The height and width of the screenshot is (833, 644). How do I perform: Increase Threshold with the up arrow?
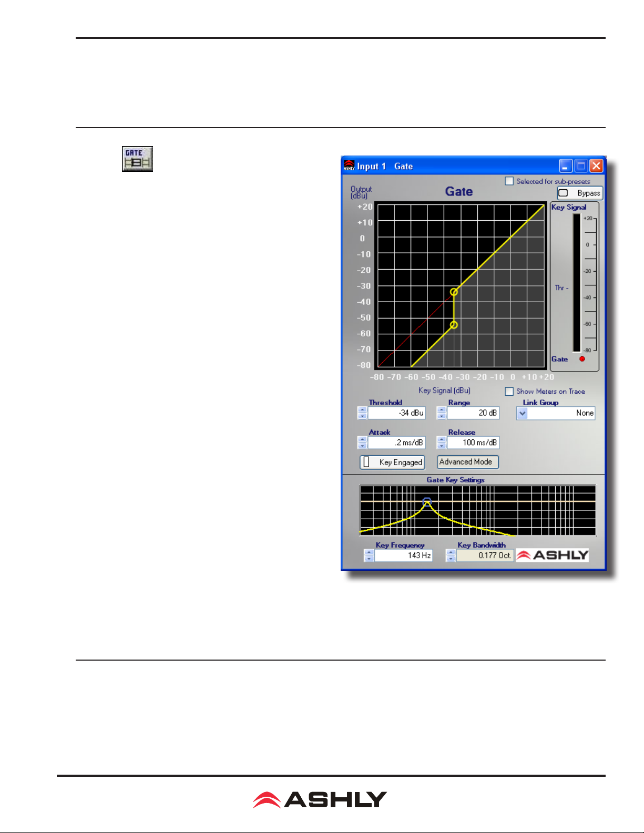[362, 410]
